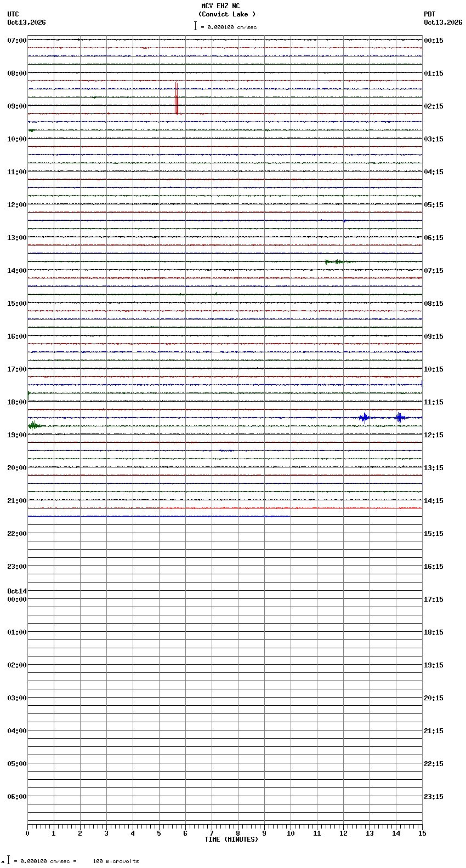Select the 21:00 UTC row label
The image size is (466, 868).
click(17, 501)
